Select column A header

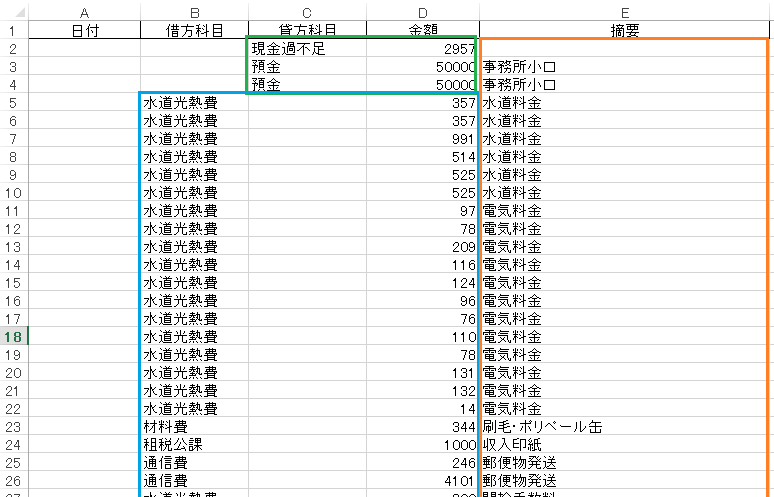(x=85, y=11)
